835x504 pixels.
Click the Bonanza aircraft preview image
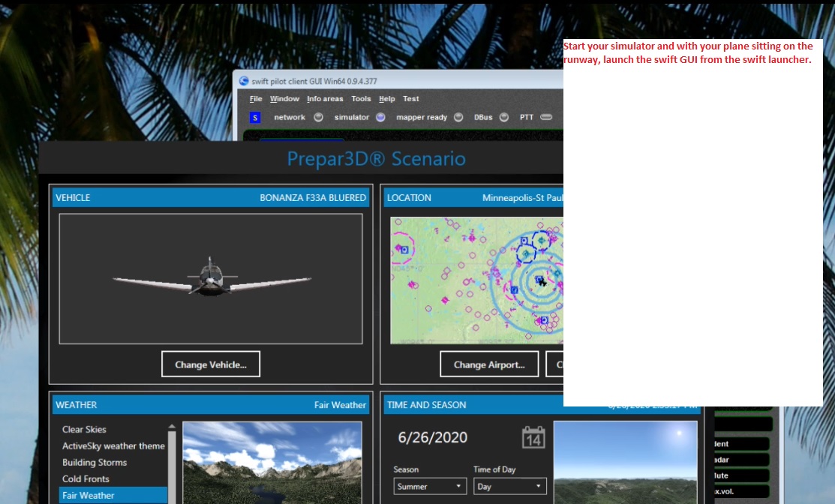[x=211, y=279]
